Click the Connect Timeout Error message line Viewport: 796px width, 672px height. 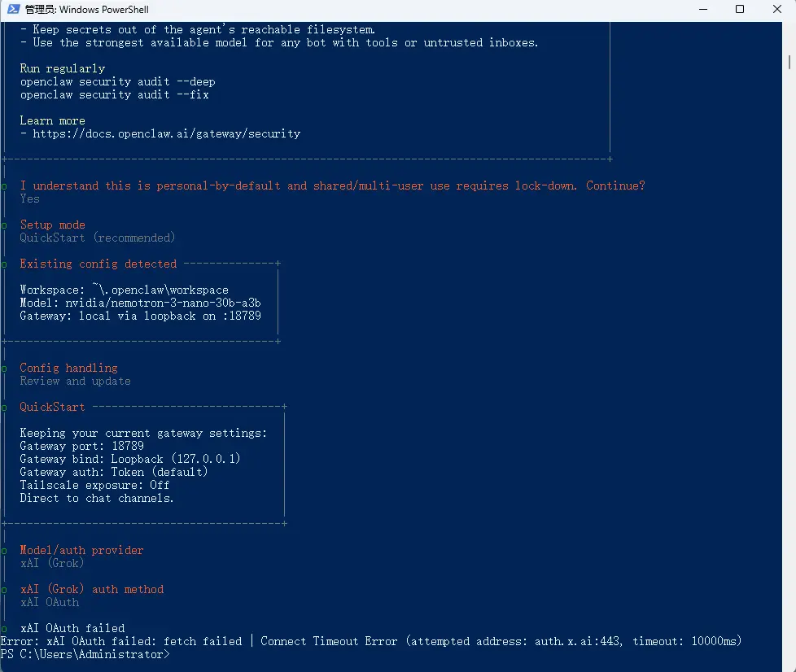point(371,642)
